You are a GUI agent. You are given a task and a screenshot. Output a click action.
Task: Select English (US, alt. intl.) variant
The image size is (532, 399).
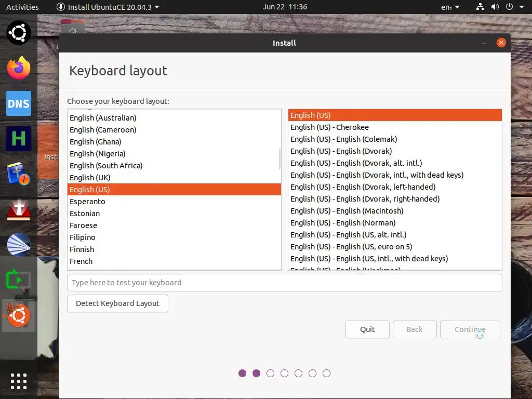395,235
